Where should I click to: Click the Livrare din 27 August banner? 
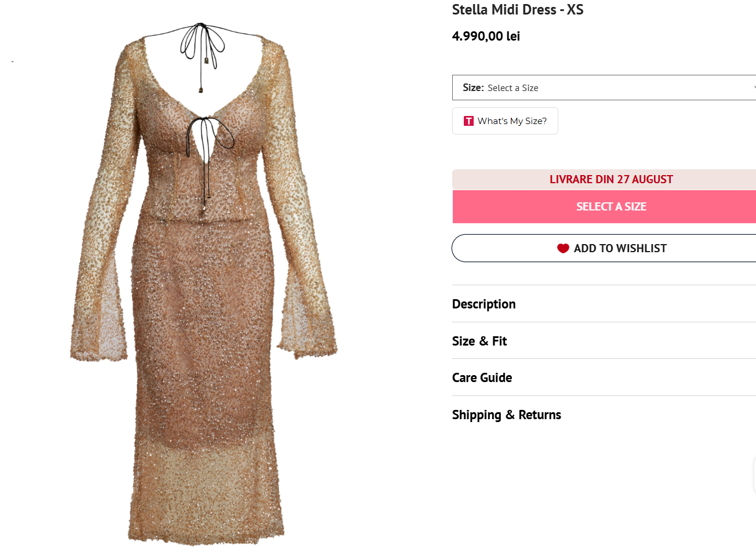point(610,179)
